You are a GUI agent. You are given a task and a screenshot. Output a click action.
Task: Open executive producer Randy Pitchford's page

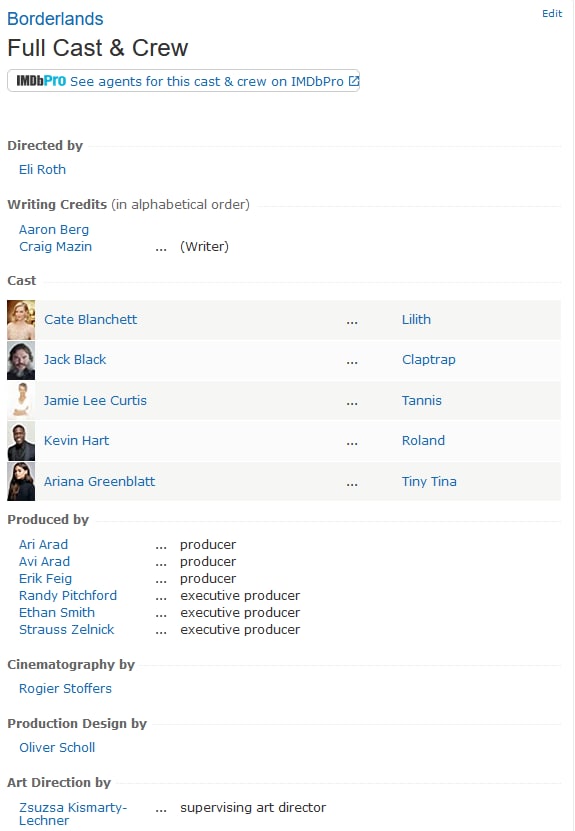pos(68,595)
